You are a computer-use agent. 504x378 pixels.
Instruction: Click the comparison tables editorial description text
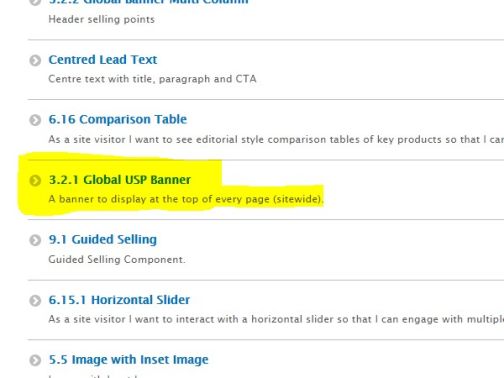point(276,139)
